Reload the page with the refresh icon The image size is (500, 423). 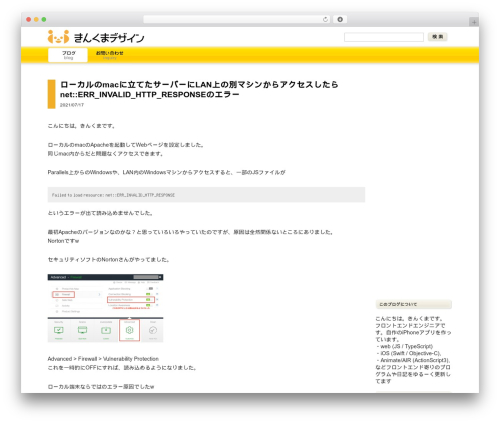[x=325, y=19]
